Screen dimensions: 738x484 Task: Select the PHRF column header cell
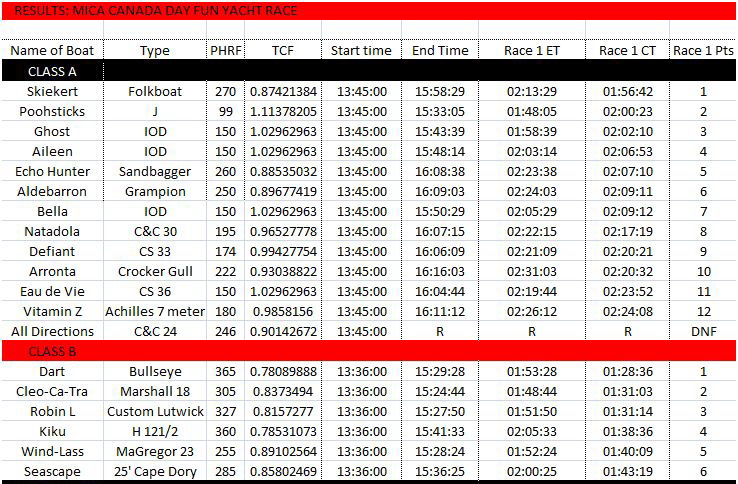pyautogui.click(x=225, y=51)
